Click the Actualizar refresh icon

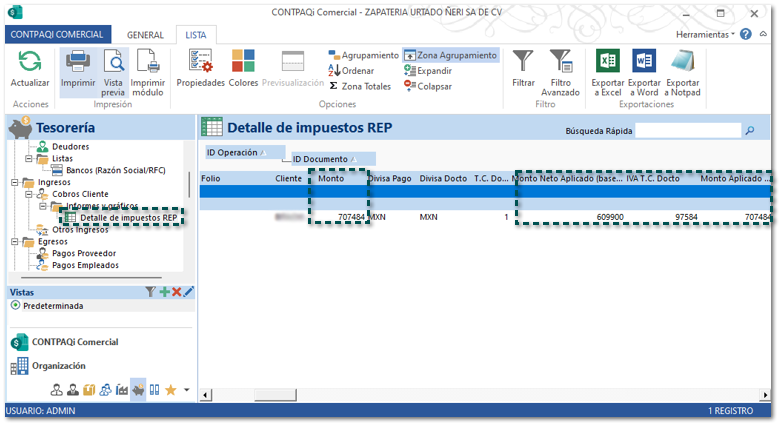tap(30, 62)
